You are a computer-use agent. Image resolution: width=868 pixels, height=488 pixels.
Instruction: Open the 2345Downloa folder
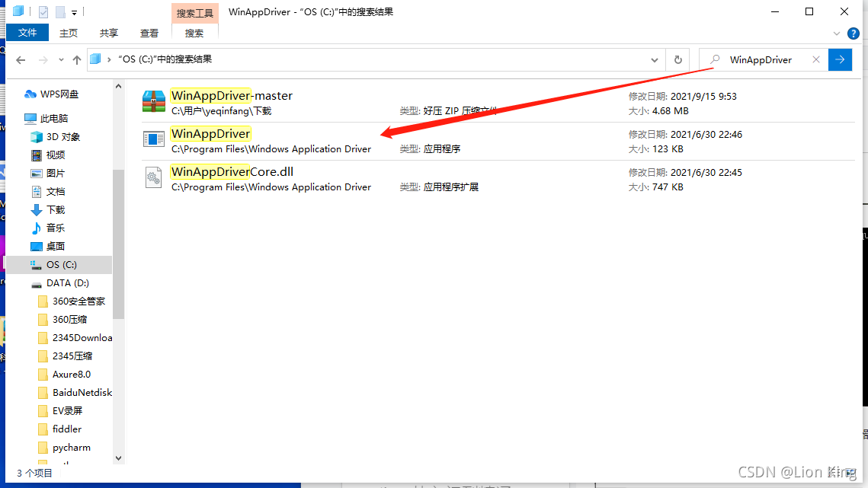click(x=82, y=337)
